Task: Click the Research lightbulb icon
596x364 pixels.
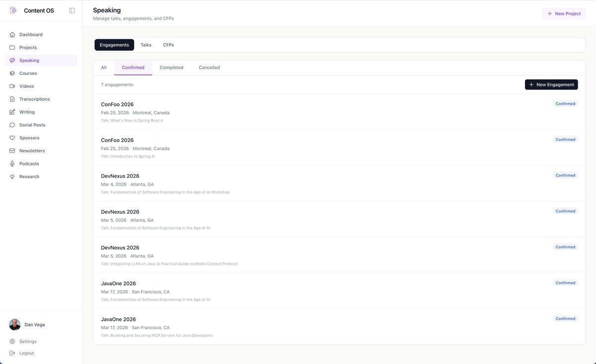Action: [x=12, y=177]
